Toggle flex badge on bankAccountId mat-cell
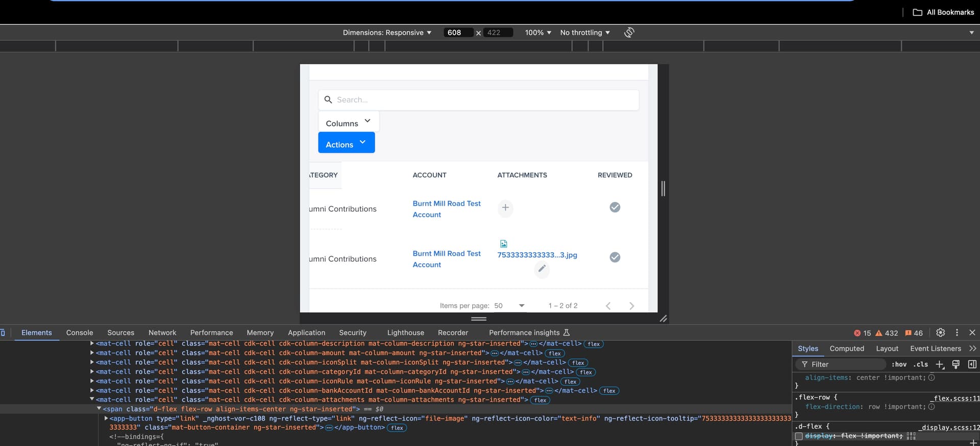This screenshot has height=446, width=980. coord(609,391)
